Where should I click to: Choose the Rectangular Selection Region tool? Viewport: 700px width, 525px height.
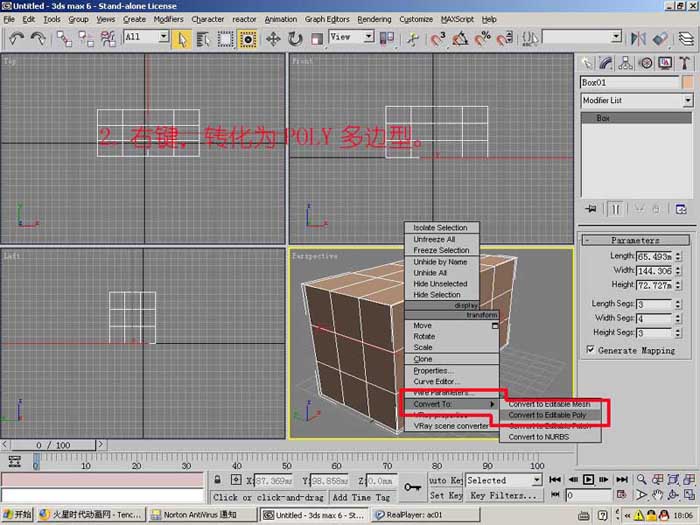click(225, 39)
